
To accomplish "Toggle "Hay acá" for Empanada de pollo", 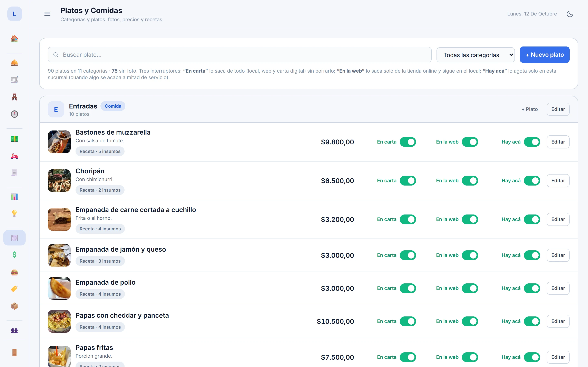I will (x=532, y=288).
